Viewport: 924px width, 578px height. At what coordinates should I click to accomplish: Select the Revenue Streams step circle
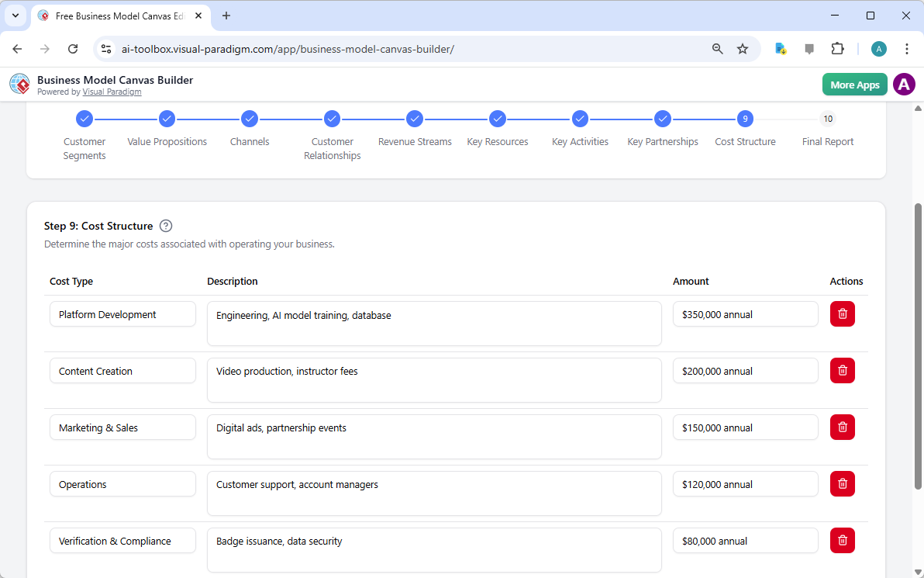(415, 119)
